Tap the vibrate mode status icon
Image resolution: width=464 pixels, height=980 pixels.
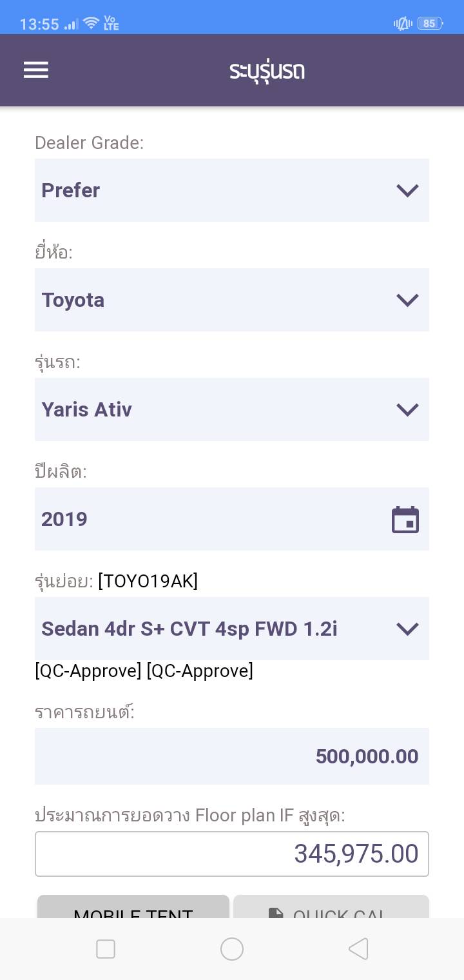pos(403,24)
